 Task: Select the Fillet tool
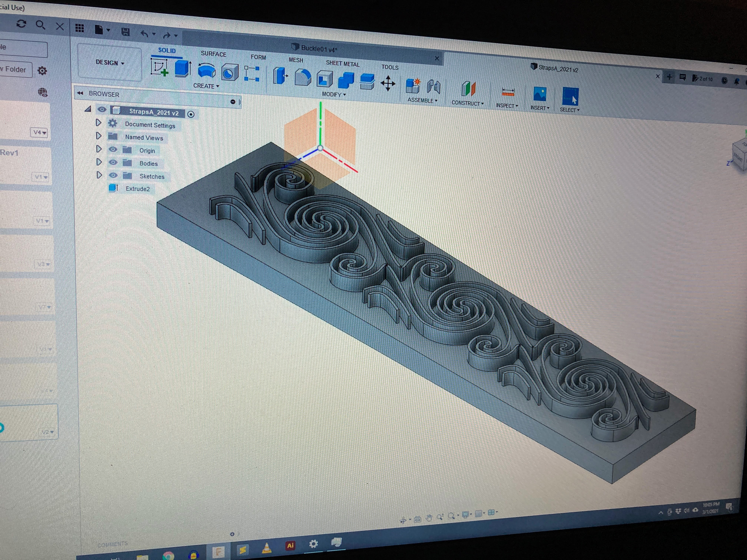(303, 77)
